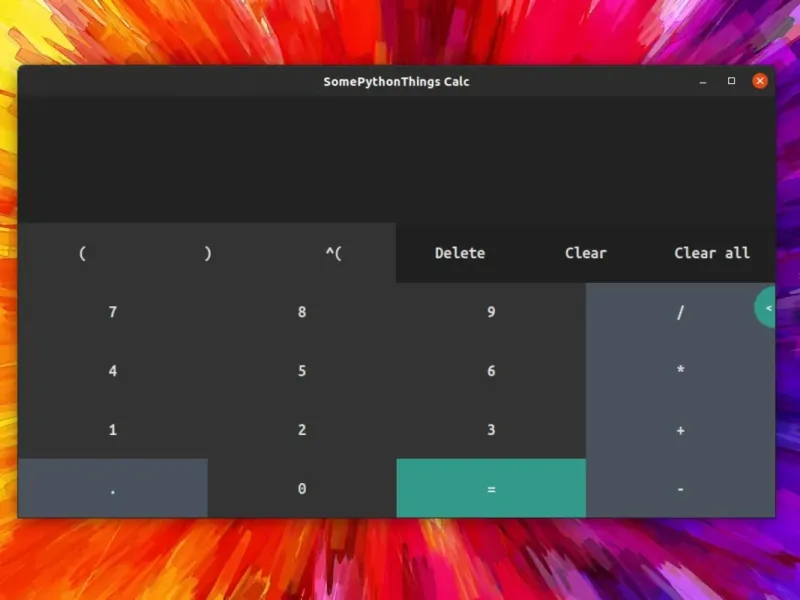Calculate result with the = button

(x=491, y=488)
